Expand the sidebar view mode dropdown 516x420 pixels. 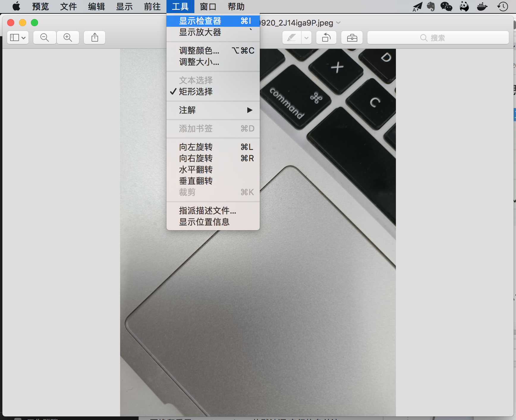click(x=18, y=37)
